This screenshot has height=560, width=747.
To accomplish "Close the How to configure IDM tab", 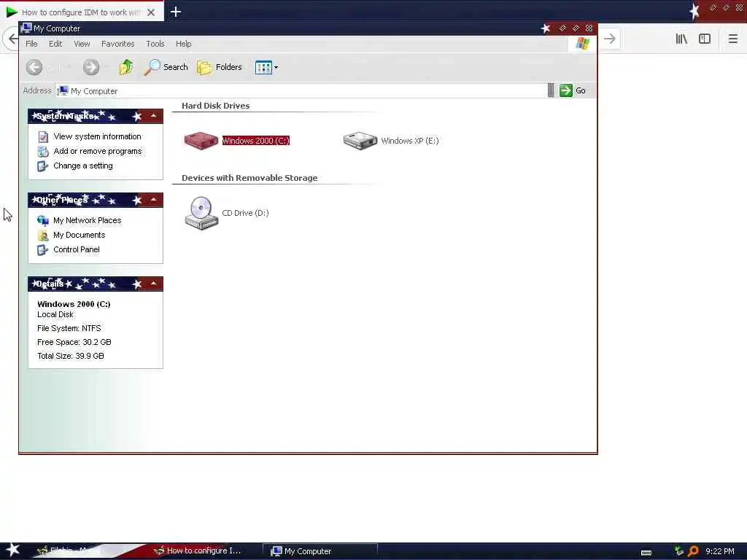I will 151,12.
